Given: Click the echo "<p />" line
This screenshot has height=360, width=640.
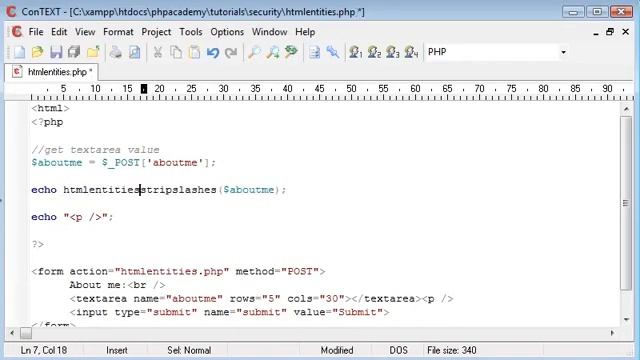Looking at the screenshot, I should pos(72,217).
